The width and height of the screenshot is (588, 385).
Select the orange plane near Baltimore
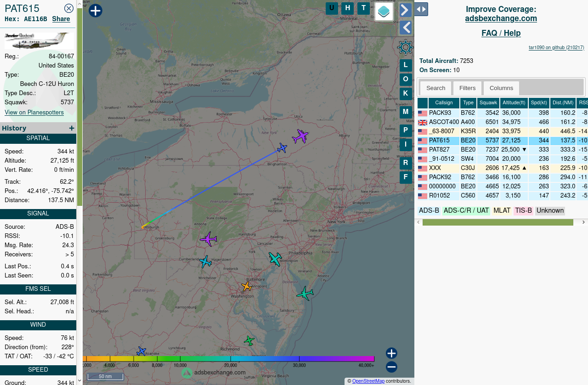247,287
